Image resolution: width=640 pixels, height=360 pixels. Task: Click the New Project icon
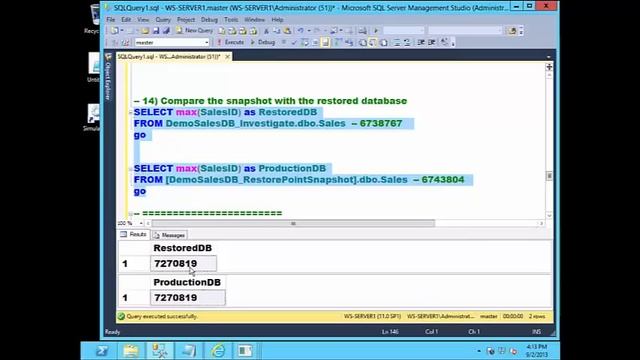(114, 31)
